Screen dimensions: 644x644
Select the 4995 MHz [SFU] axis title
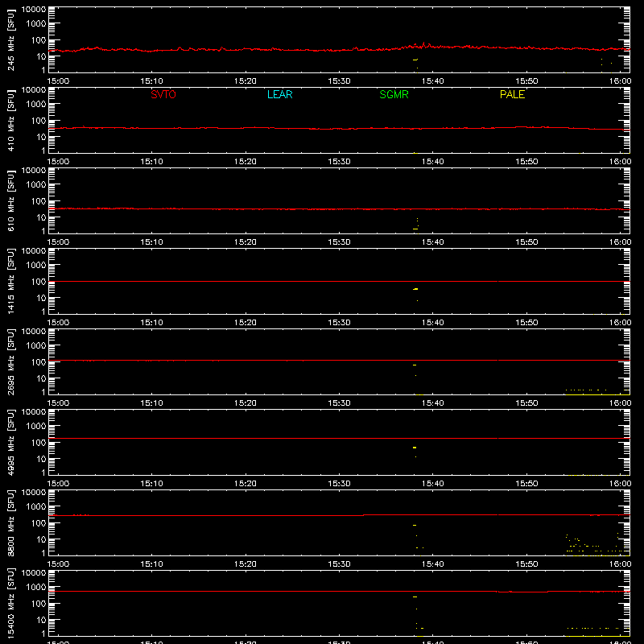pos(11,442)
